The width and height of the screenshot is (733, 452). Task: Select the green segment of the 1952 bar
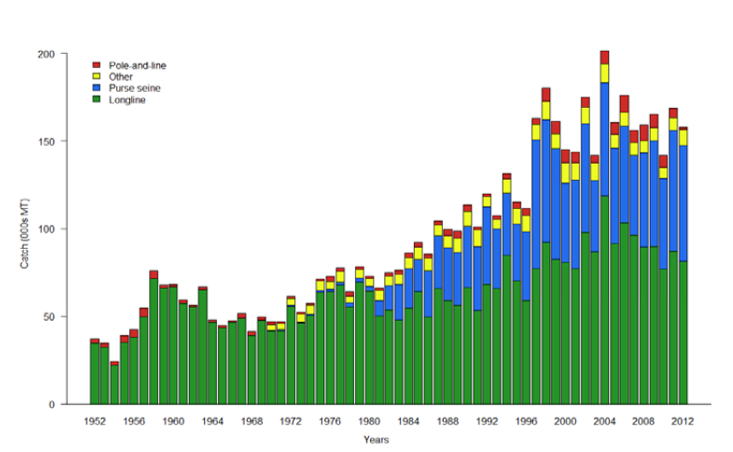[95, 375]
